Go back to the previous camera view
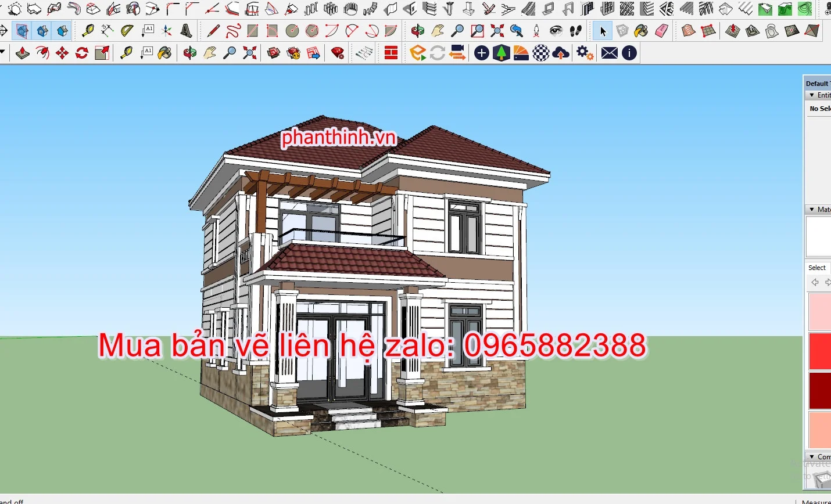The width and height of the screenshot is (831, 504). [517, 31]
